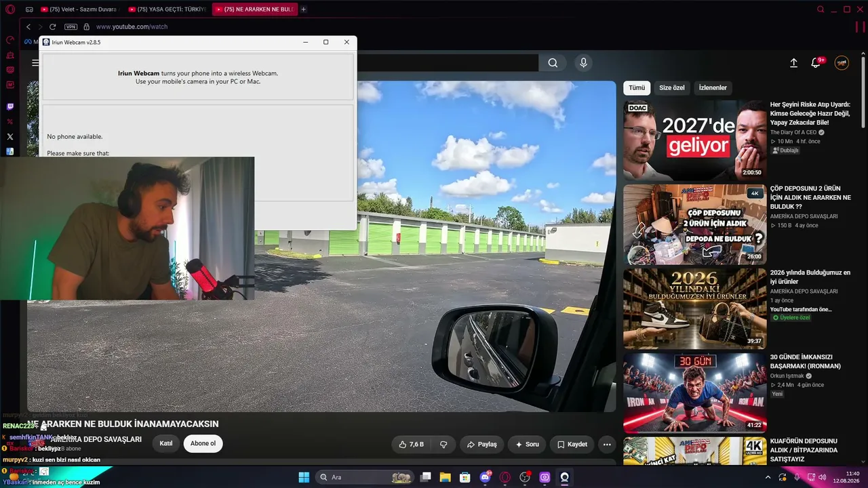View site info via the padlock icon
The height and width of the screenshot is (488, 868).
point(86,26)
